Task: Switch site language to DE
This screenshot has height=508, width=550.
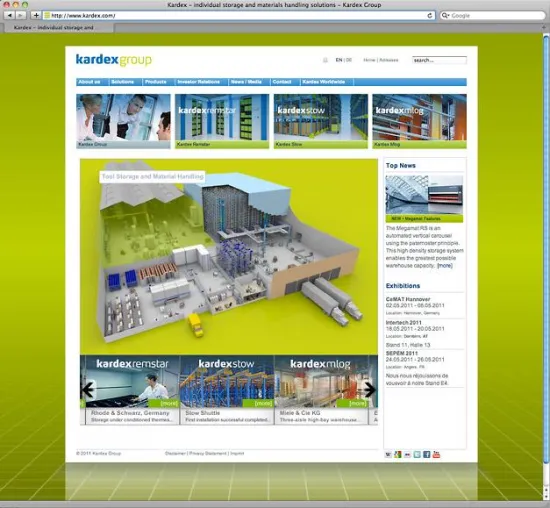Action: 349,60
